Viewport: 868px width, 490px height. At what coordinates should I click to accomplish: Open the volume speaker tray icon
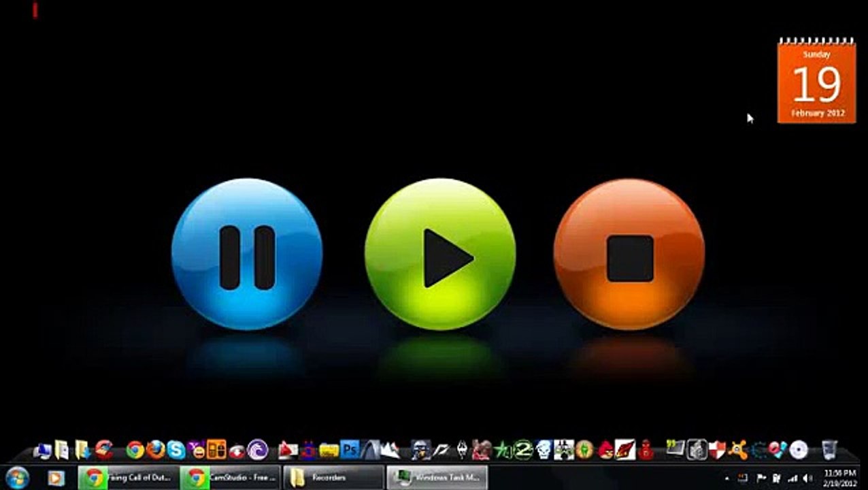click(808, 478)
